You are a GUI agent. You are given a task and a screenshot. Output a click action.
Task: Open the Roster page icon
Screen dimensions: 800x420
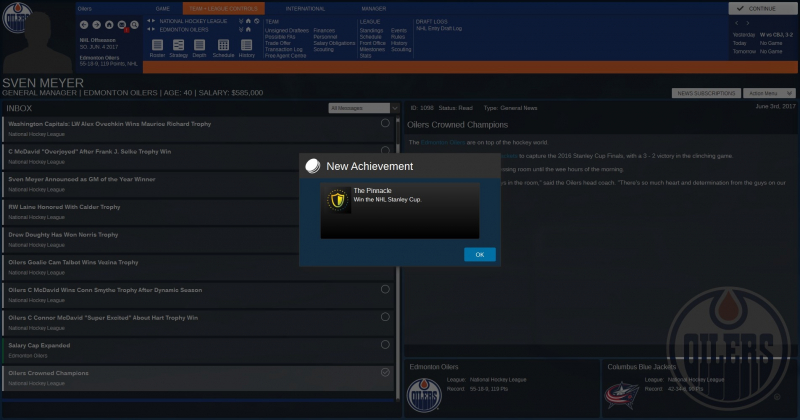157,45
